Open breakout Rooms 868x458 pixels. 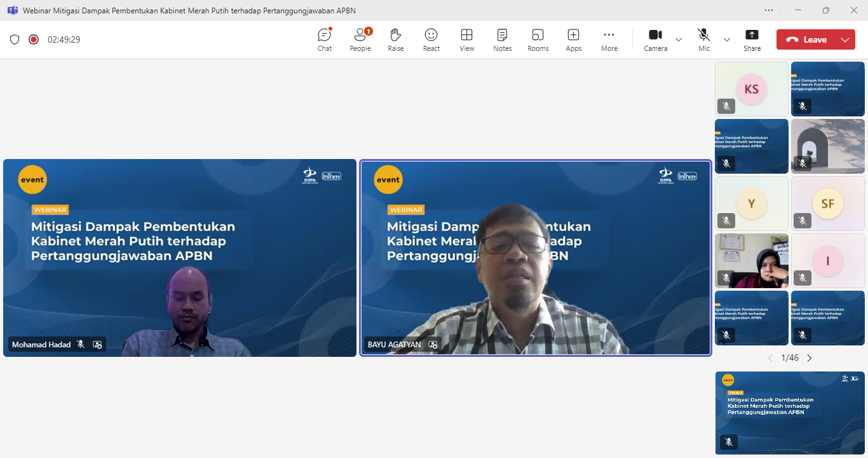click(x=538, y=39)
